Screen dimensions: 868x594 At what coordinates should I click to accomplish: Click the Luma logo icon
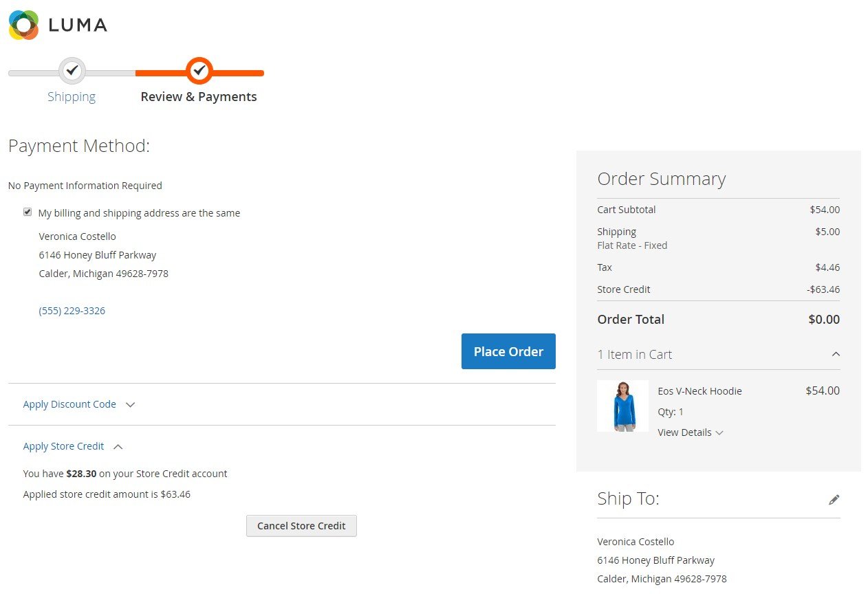click(x=23, y=25)
